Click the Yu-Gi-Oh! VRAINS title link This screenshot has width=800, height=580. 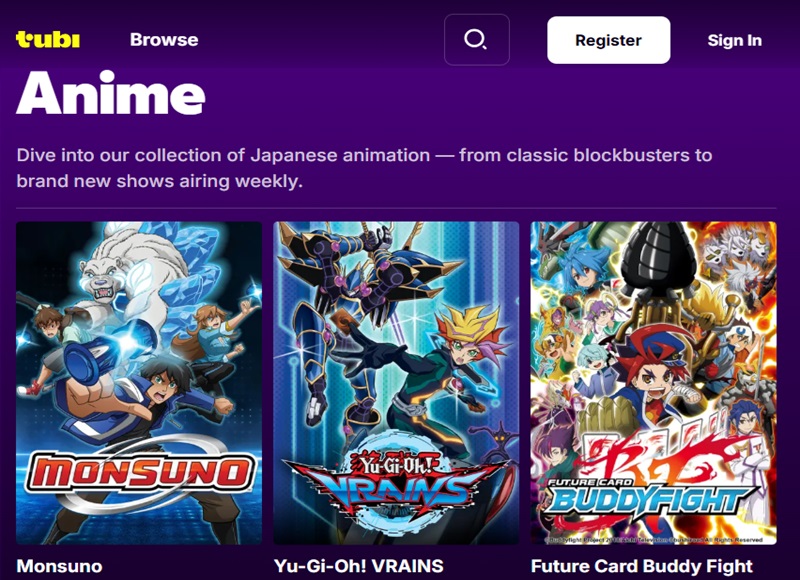[x=359, y=566]
